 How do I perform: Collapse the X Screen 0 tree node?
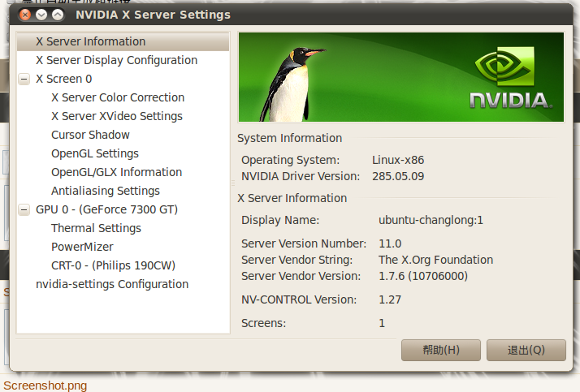click(x=24, y=80)
